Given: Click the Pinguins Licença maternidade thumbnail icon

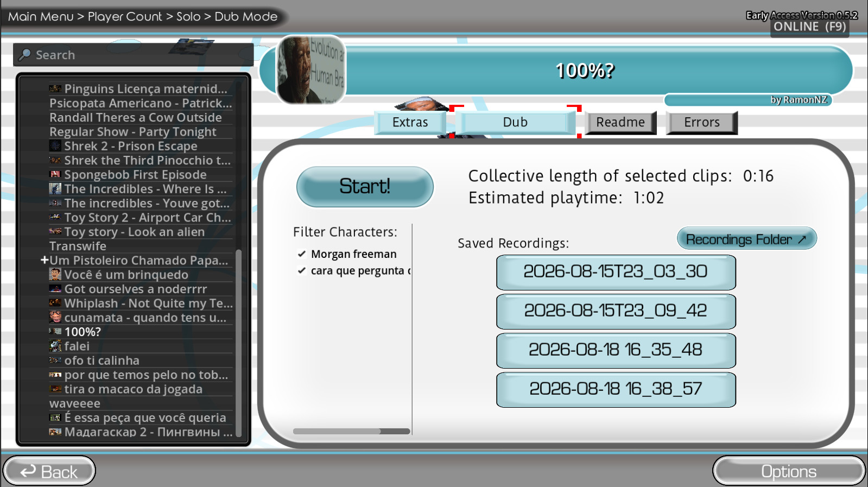Looking at the screenshot, I should tap(55, 88).
